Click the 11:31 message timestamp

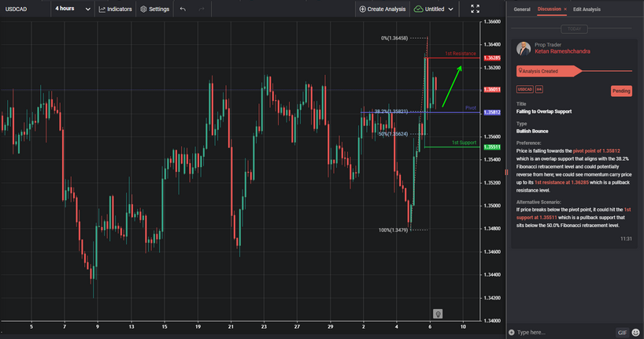(626, 239)
